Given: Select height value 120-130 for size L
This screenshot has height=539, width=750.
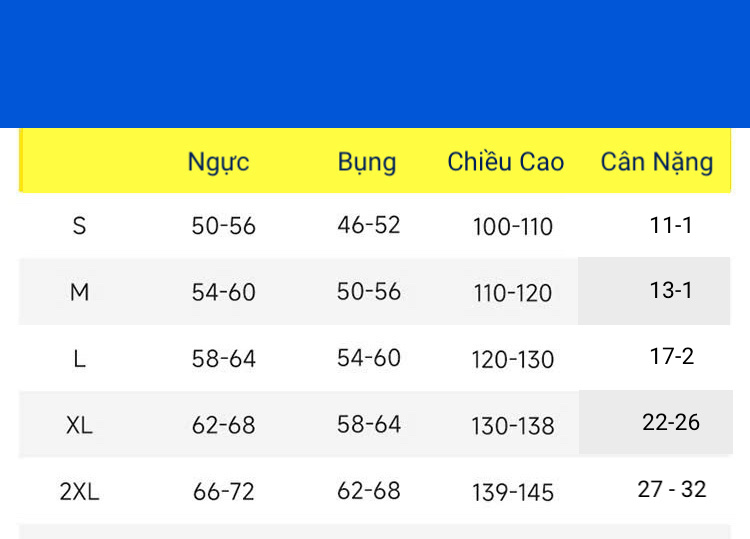Looking at the screenshot, I should coord(513,360).
